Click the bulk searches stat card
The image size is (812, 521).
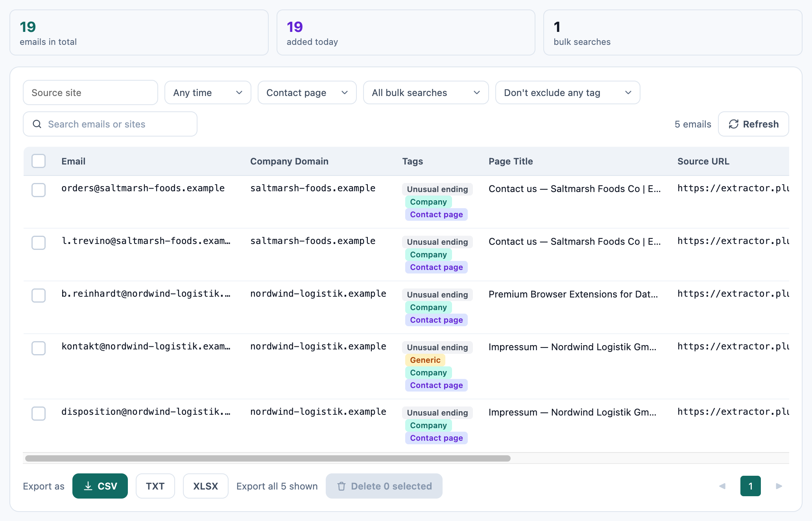click(673, 33)
